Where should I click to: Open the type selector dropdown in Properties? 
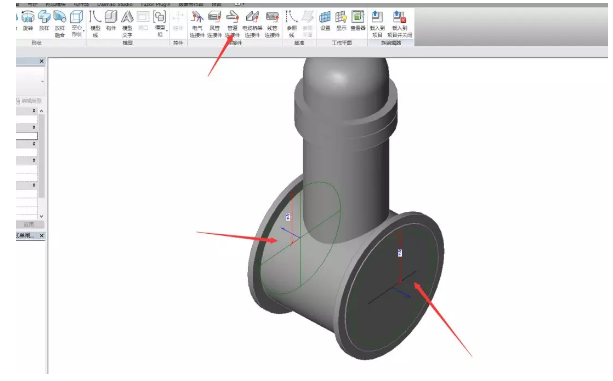click(42, 81)
